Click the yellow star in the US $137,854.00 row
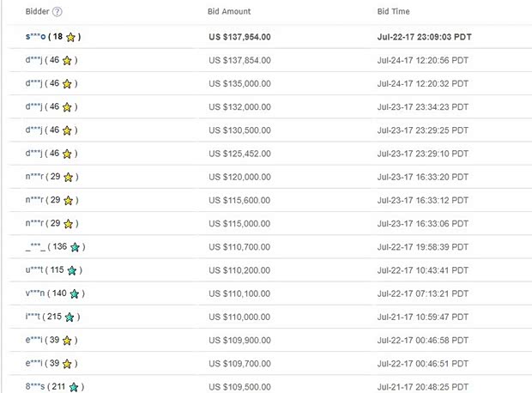Viewport: 532px width, 393px height. (x=68, y=61)
